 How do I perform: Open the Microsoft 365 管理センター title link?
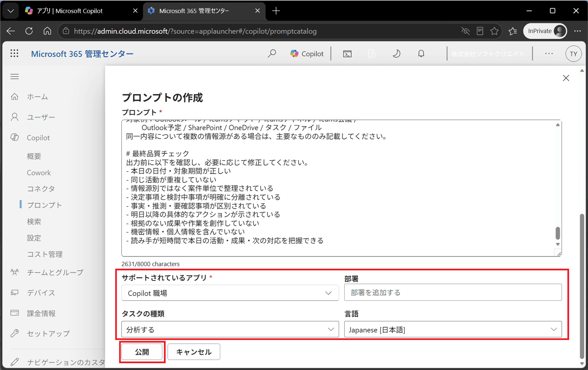coord(82,54)
